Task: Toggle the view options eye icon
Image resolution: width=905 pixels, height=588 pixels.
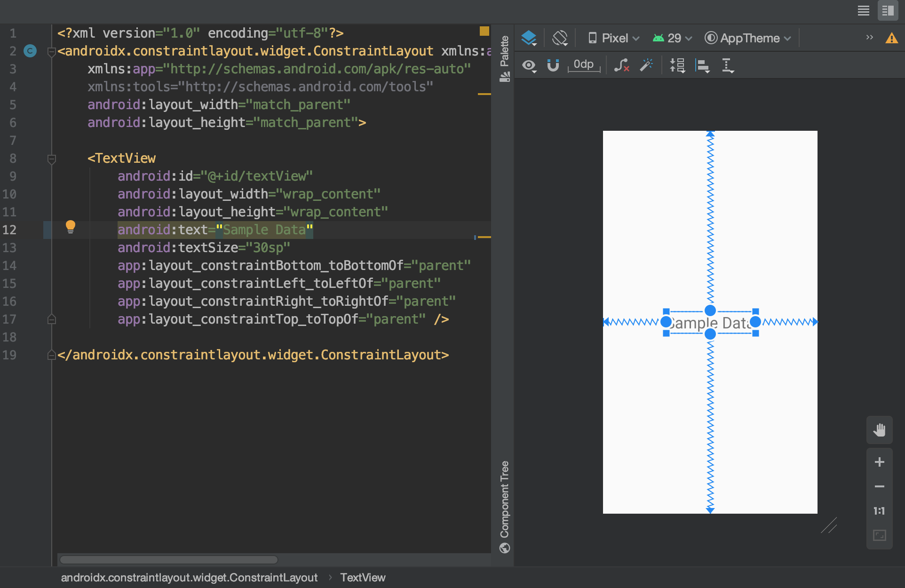Action: click(529, 65)
